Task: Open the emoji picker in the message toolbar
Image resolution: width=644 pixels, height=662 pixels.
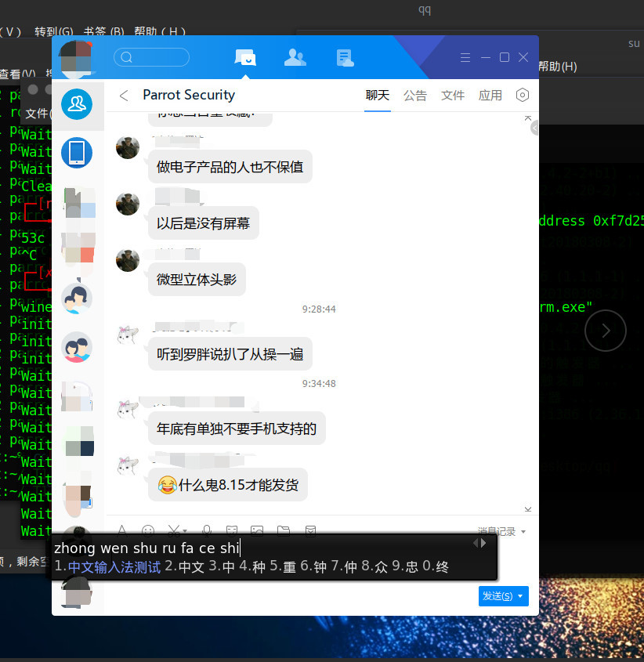Action: coord(148,530)
